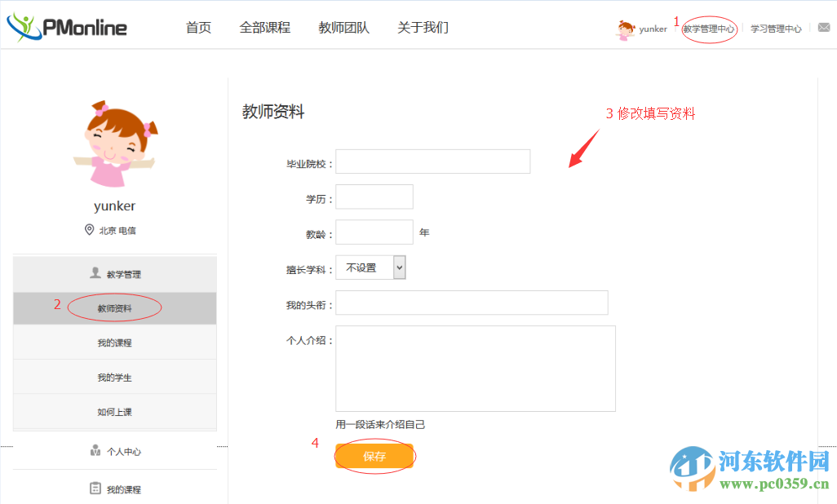Open 如何上课 from the sidebar

(x=114, y=410)
